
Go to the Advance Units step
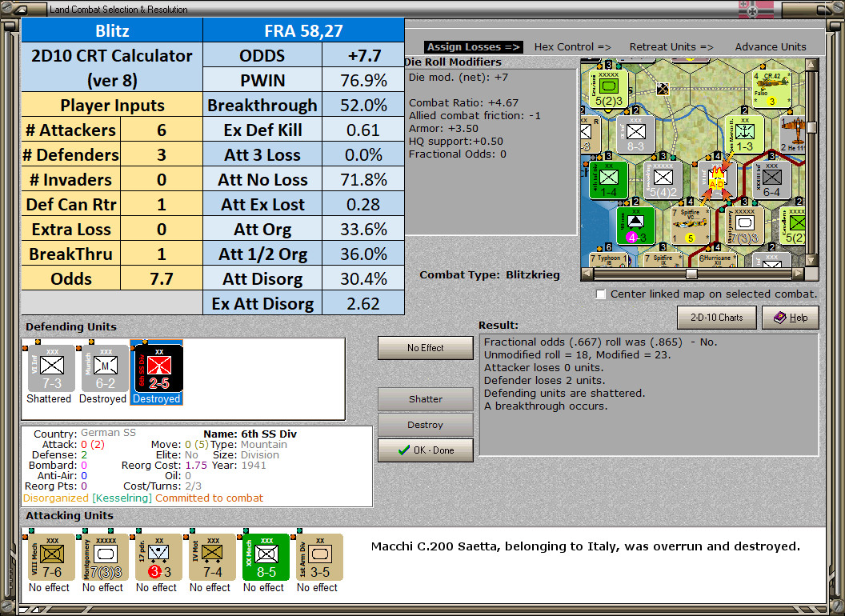771,47
